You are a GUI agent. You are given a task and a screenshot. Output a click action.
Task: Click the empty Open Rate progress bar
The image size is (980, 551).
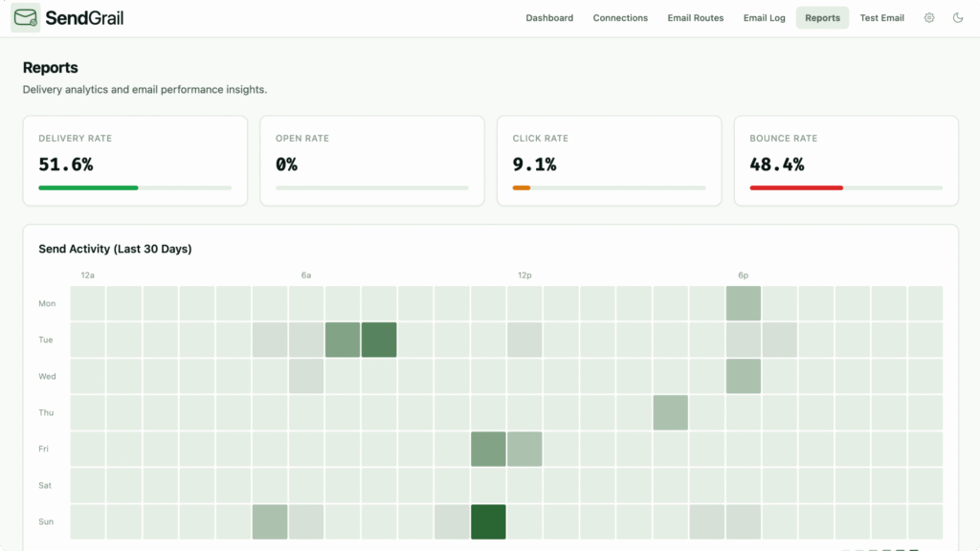[x=372, y=187]
